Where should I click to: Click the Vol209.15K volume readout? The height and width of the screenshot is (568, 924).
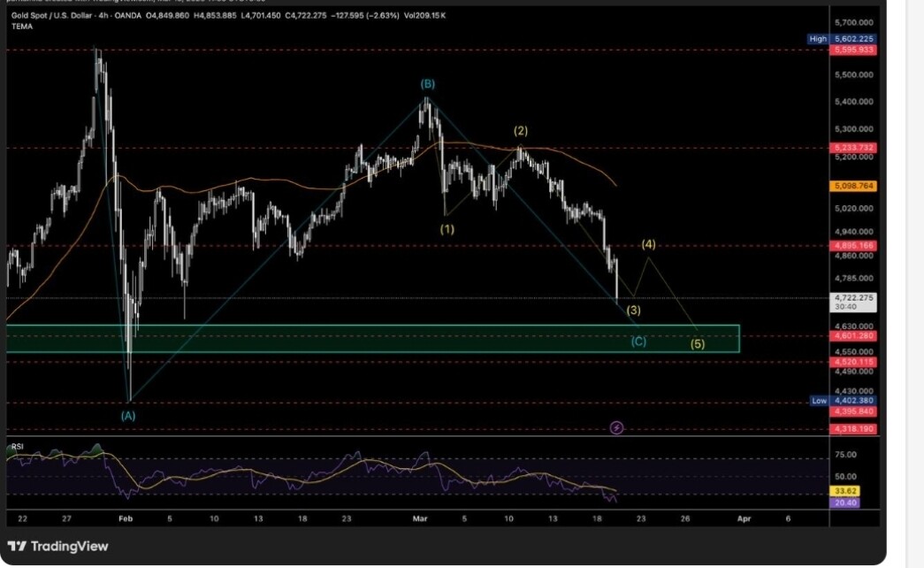pyautogui.click(x=425, y=15)
